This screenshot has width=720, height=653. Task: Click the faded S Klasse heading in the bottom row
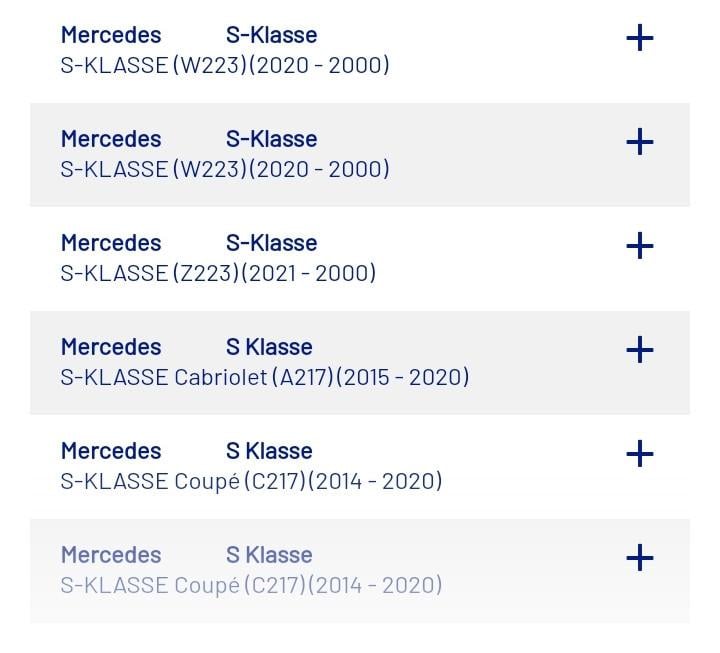(x=269, y=555)
